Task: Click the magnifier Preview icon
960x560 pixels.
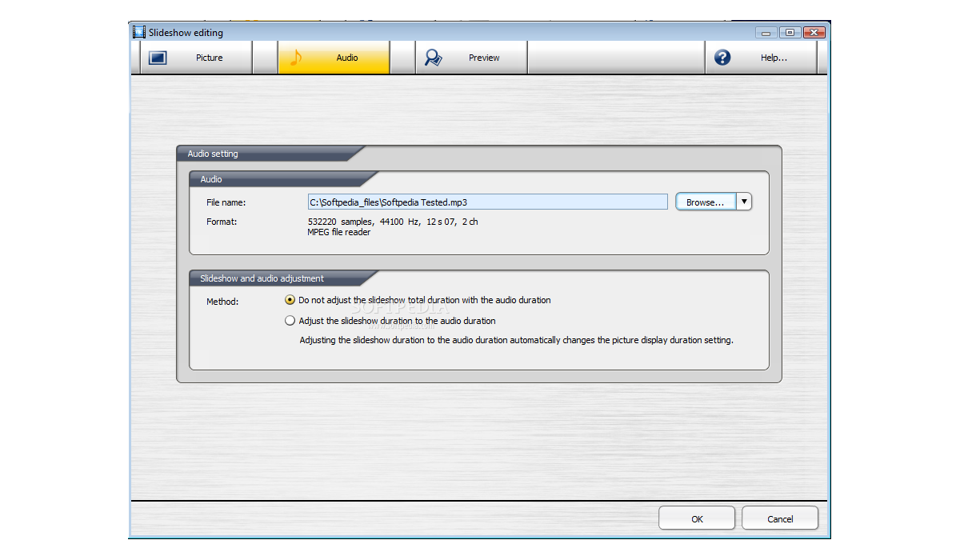Action: (434, 58)
